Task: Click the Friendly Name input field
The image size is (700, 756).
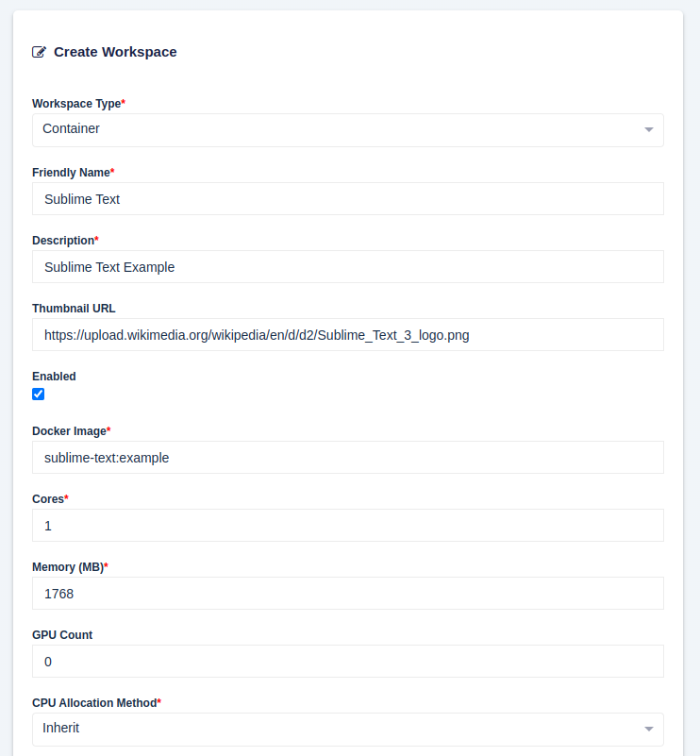Action: tap(348, 198)
